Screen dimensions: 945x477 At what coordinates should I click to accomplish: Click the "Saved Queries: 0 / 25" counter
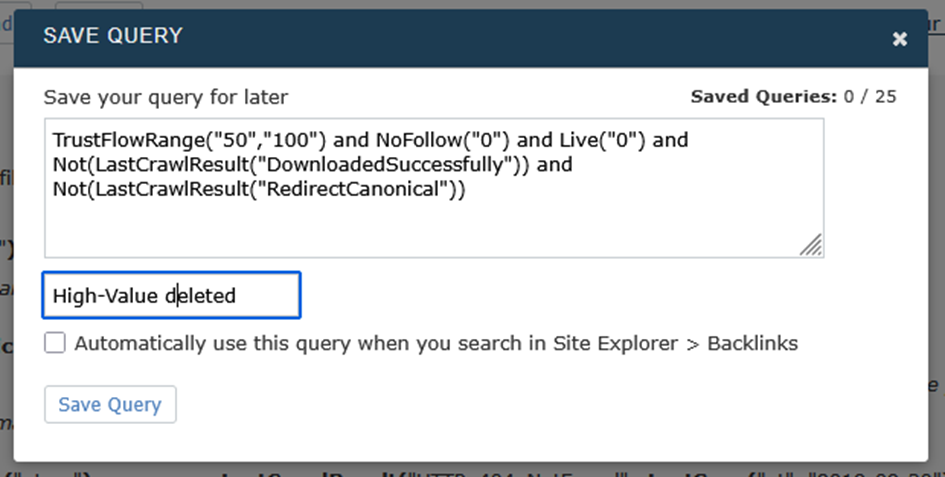793,97
